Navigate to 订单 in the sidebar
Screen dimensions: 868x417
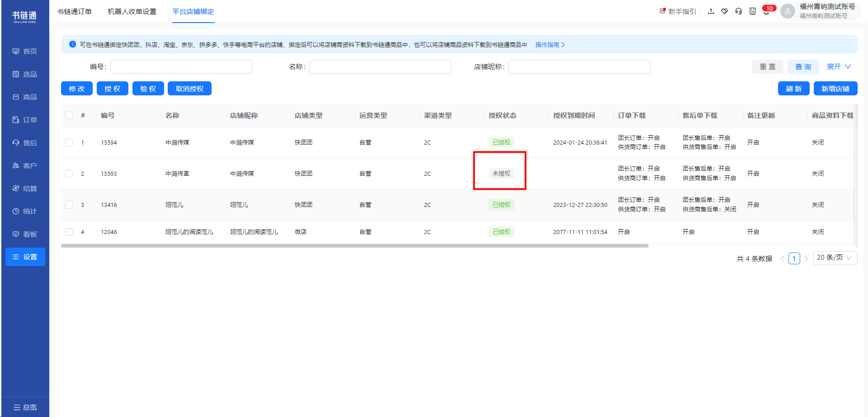pyautogui.click(x=25, y=120)
